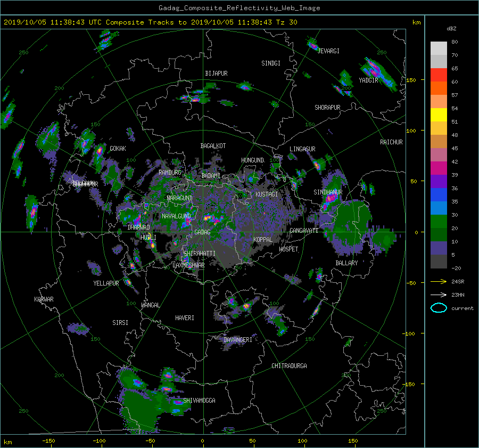Click the LINGASUR city label

[x=302, y=149]
